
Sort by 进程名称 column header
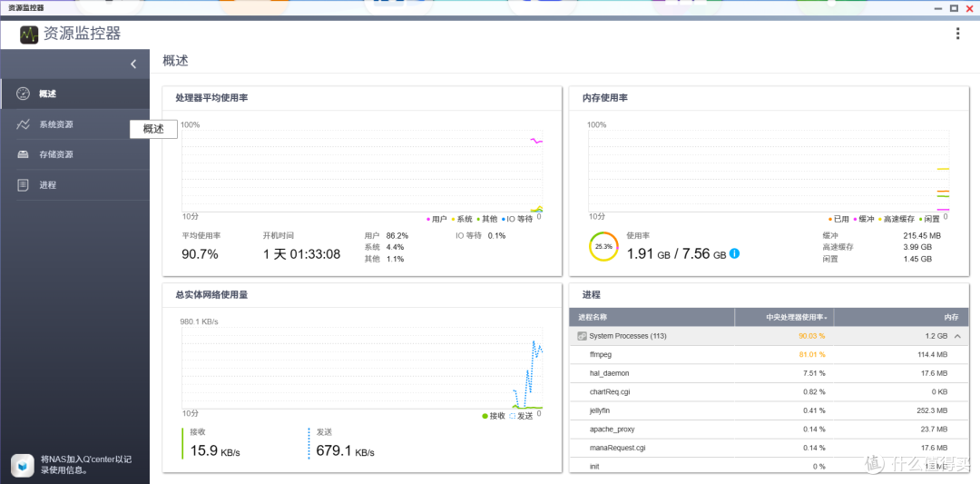[x=652, y=317]
